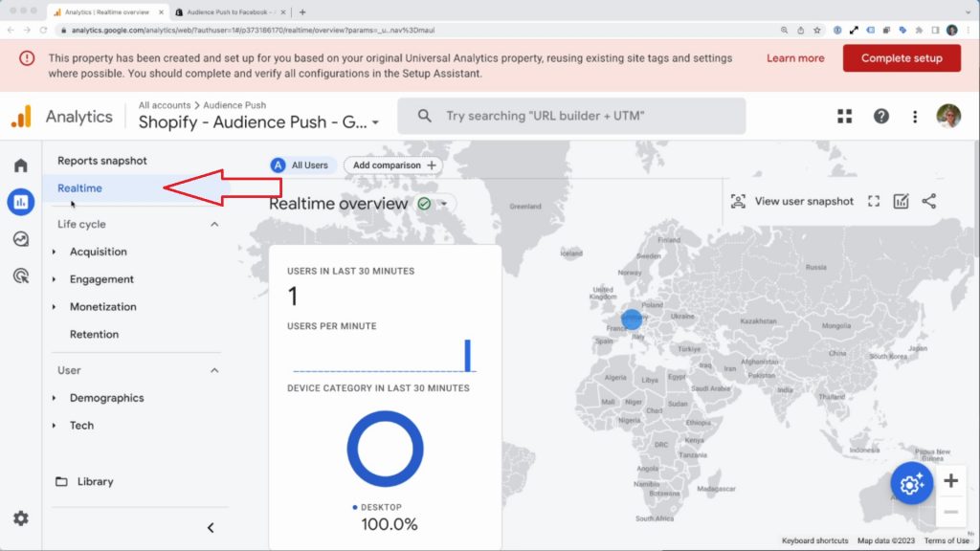Click the Monetization label

click(103, 307)
